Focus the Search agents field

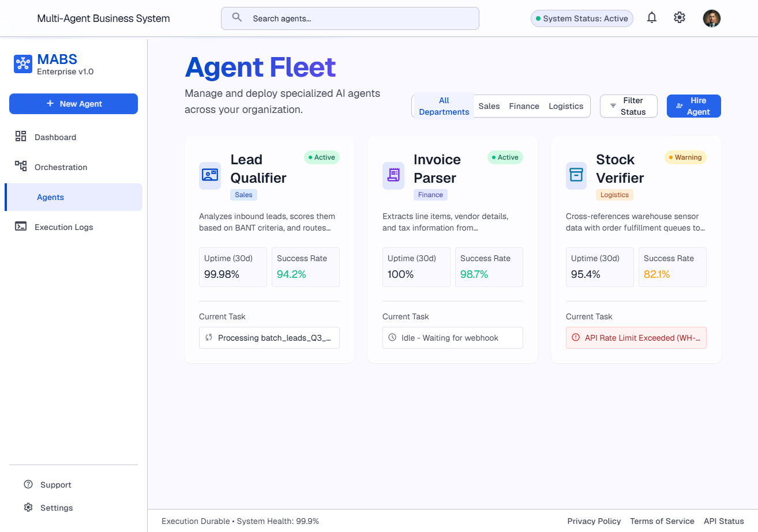click(350, 18)
